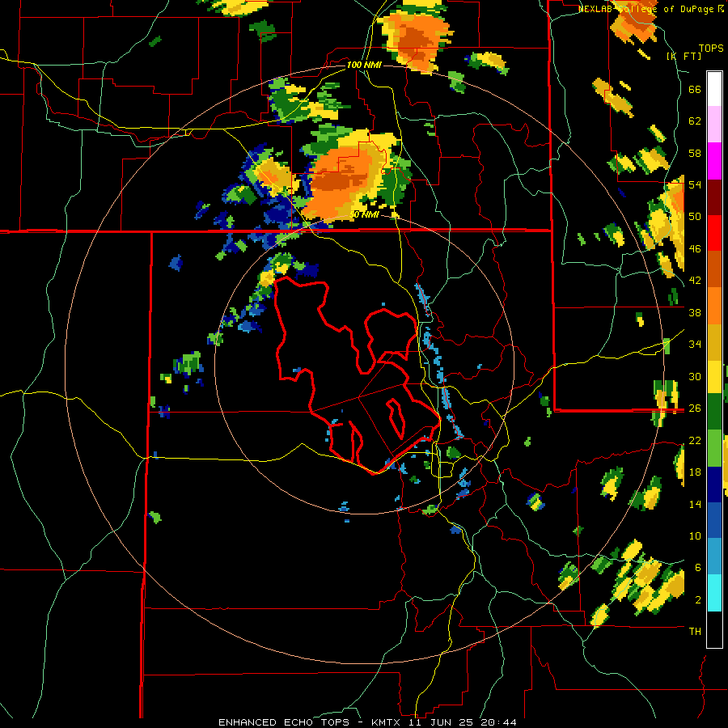Select the gold legend swatch

(x=714, y=342)
